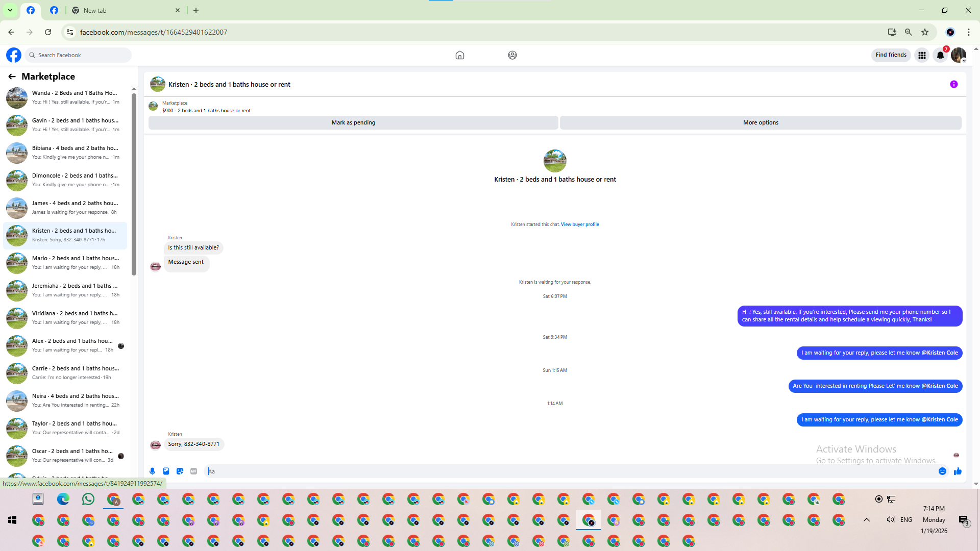Click the chat list scrollbar
The width and height of the screenshot is (980, 551).
pos(134,184)
